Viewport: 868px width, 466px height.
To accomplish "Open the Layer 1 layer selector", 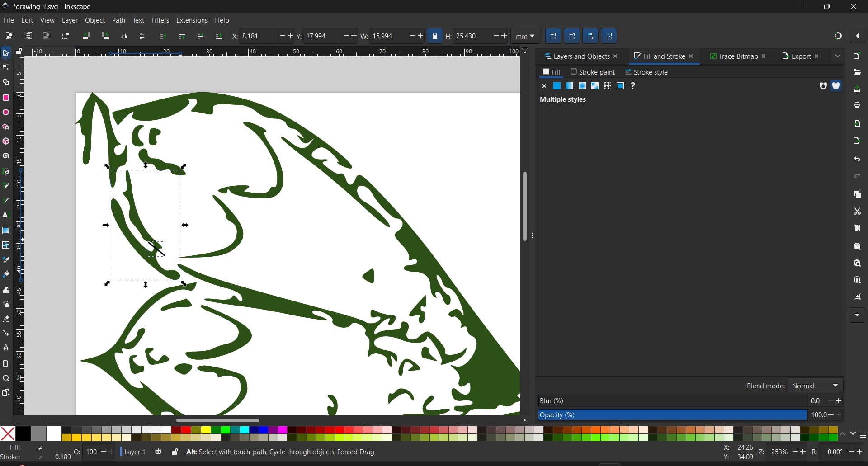I will coord(135,452).
